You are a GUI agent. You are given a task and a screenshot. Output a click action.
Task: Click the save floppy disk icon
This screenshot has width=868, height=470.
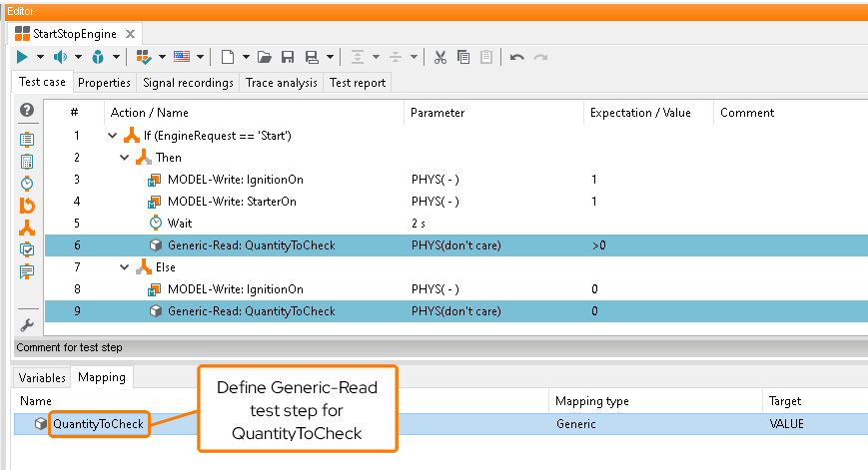pyautogui.click(x=288, y=57)
